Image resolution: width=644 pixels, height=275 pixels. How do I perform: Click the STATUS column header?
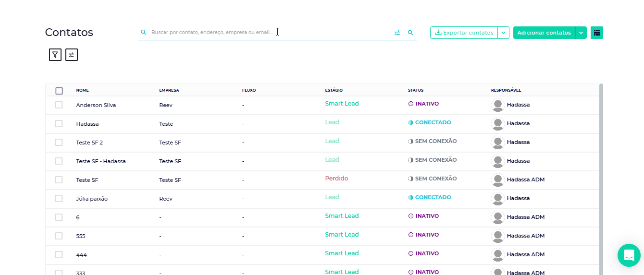coord(415,90)
